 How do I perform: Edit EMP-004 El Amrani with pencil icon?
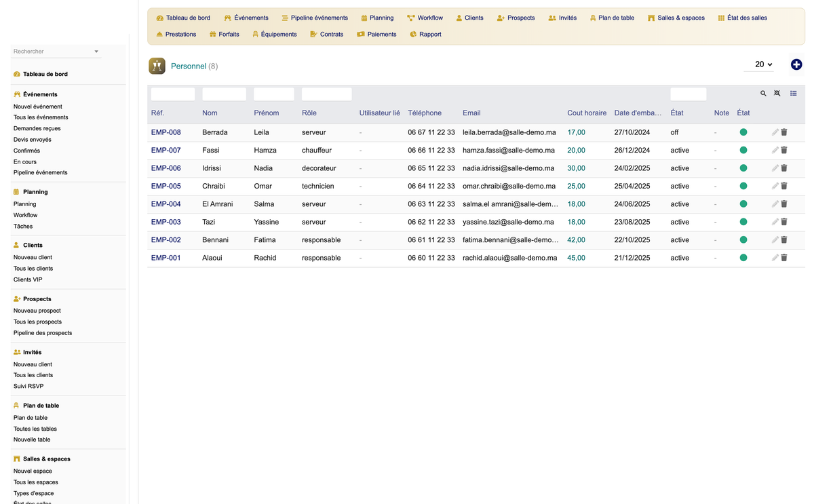pos(775,204)
